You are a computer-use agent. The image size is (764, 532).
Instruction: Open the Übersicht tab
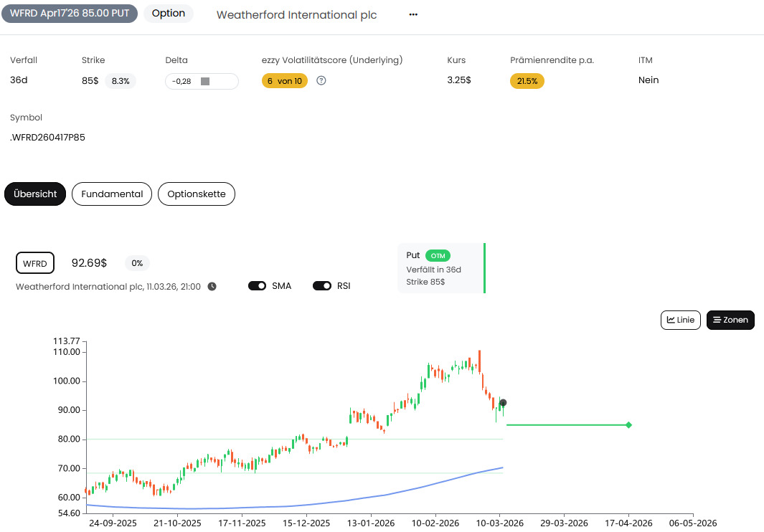coord(35,194)
